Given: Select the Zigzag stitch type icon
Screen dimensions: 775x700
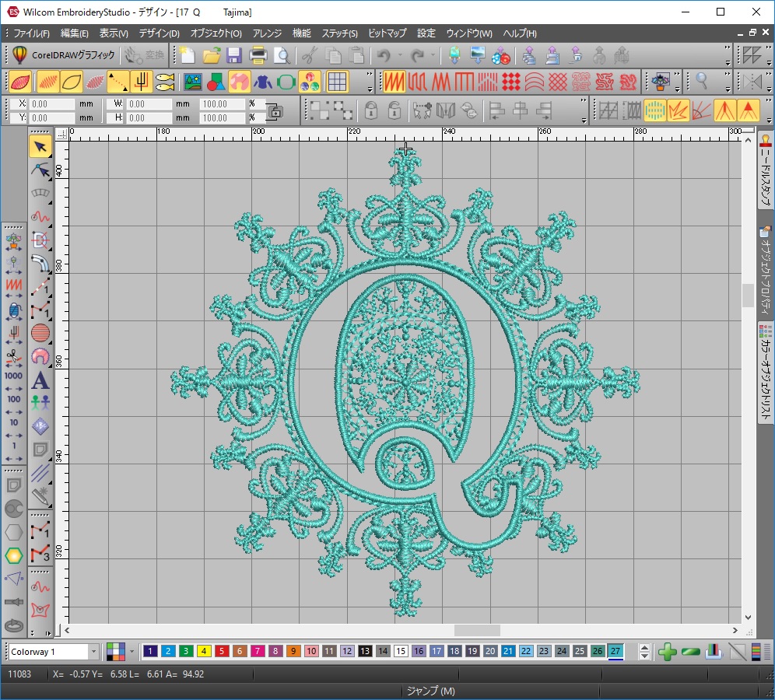Looking at the screenshot, I should tap(440, 82).
